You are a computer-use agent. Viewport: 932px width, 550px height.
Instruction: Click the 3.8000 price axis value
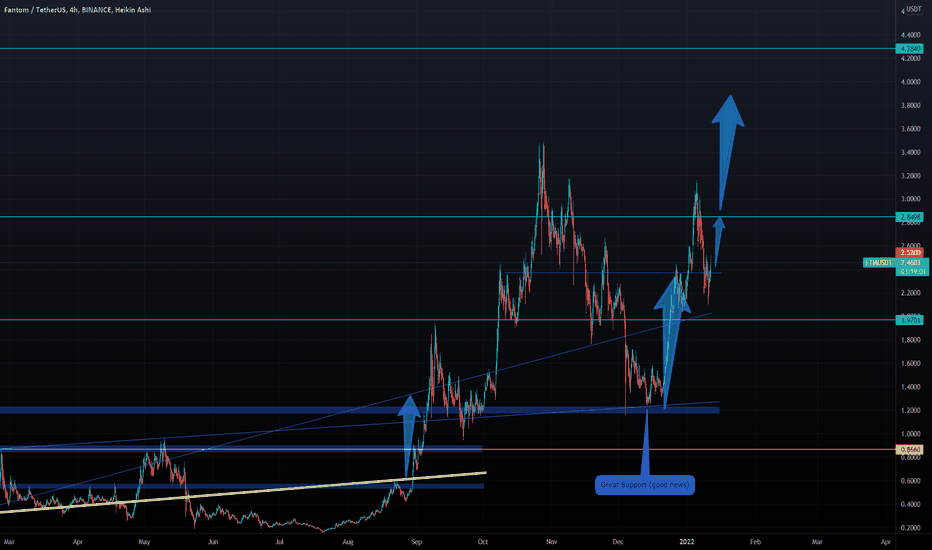click(911, 105)
